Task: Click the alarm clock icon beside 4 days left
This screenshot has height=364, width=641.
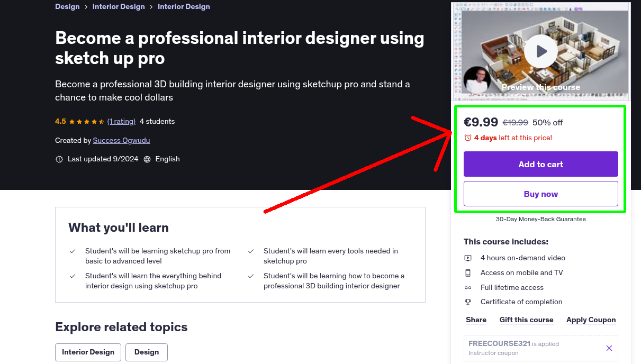Action: click(468, 138)
